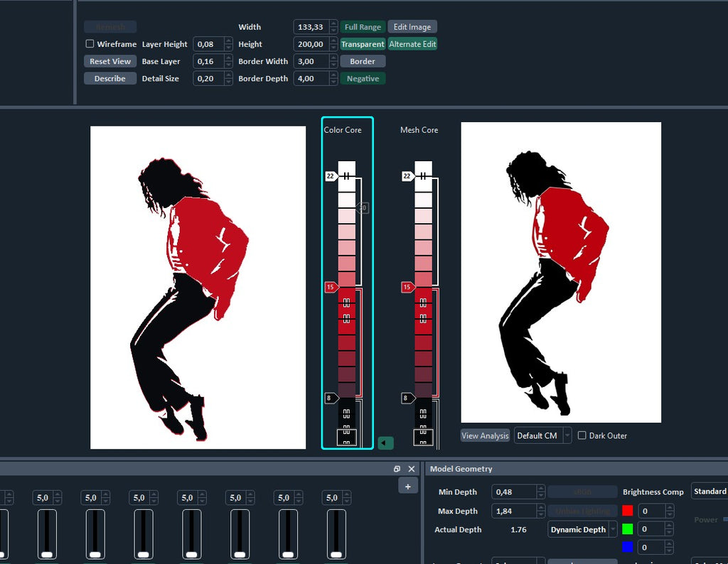728x564 pixels.
Task: Click the Layer Height input field
Action: coord(208,44)
